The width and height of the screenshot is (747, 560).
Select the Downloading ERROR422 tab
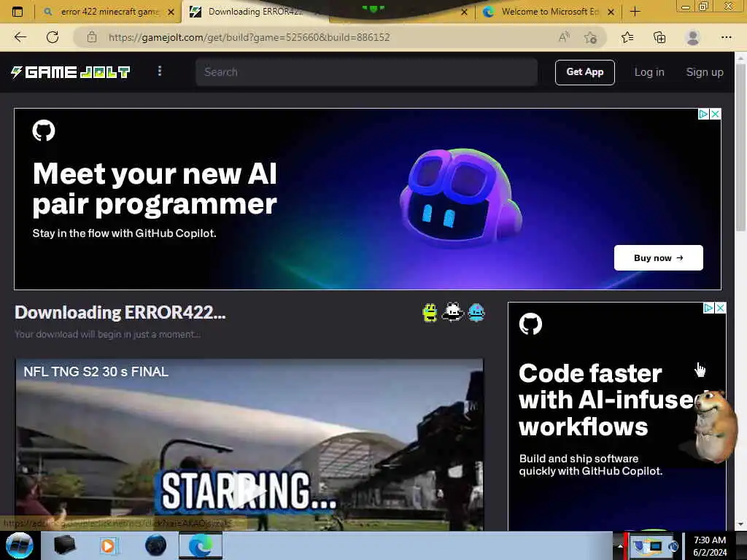(x=255, y=12)
